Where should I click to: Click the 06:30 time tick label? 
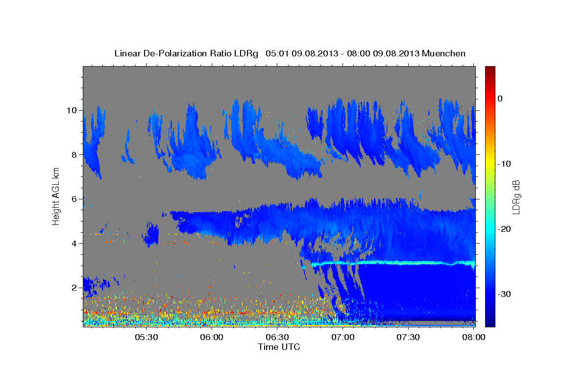(277, 338)
